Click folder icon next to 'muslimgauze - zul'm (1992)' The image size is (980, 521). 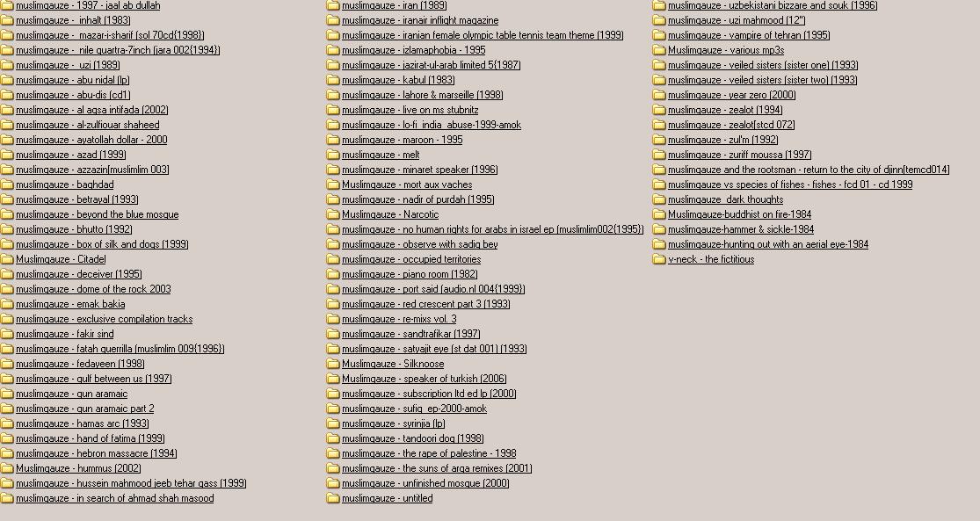click(x=659, y=140)
